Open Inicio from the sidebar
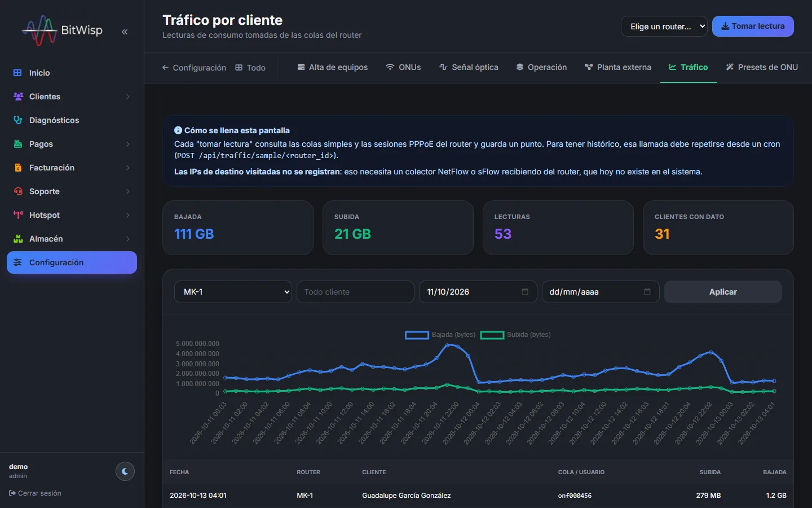 pos(72,73)
